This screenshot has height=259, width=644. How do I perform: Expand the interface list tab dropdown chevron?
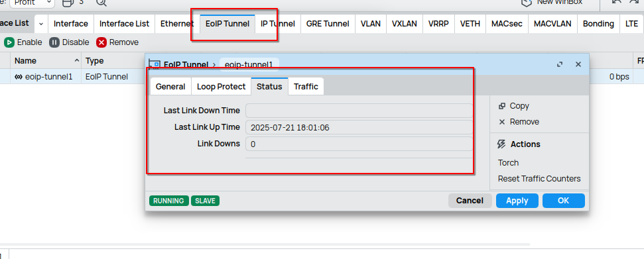point(41,24)
